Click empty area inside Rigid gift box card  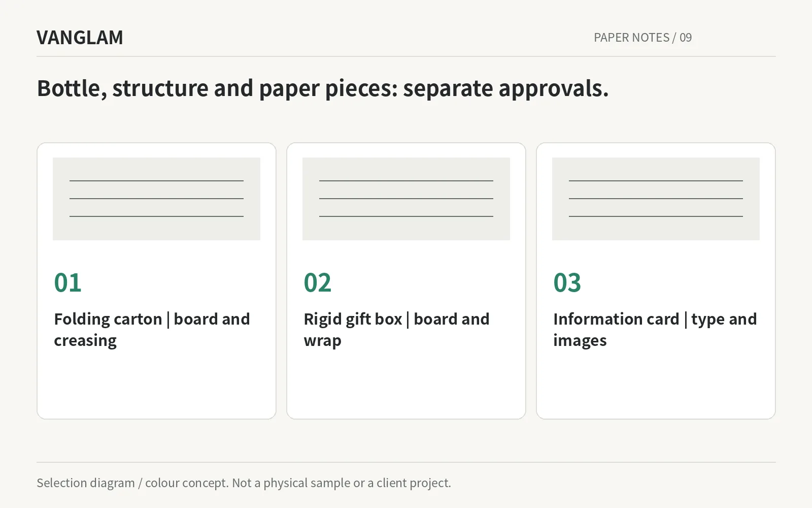coord(406,386)
